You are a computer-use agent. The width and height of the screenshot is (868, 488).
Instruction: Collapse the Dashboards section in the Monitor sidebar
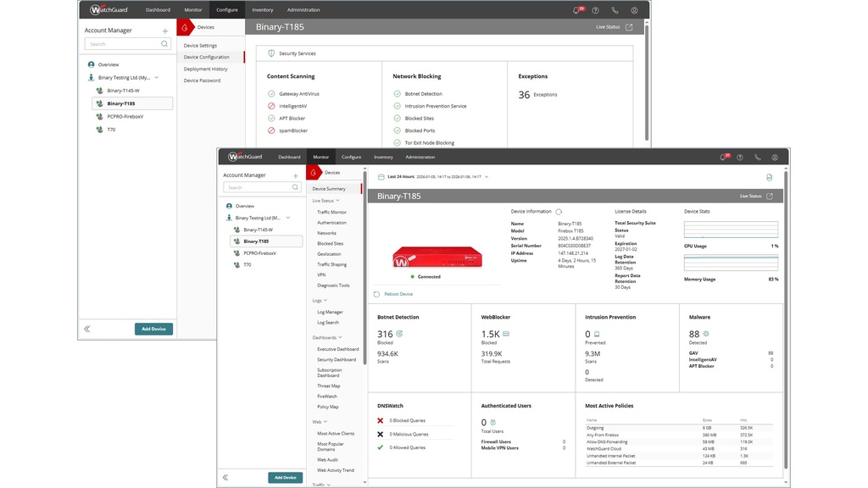click(x=340, y=337)
